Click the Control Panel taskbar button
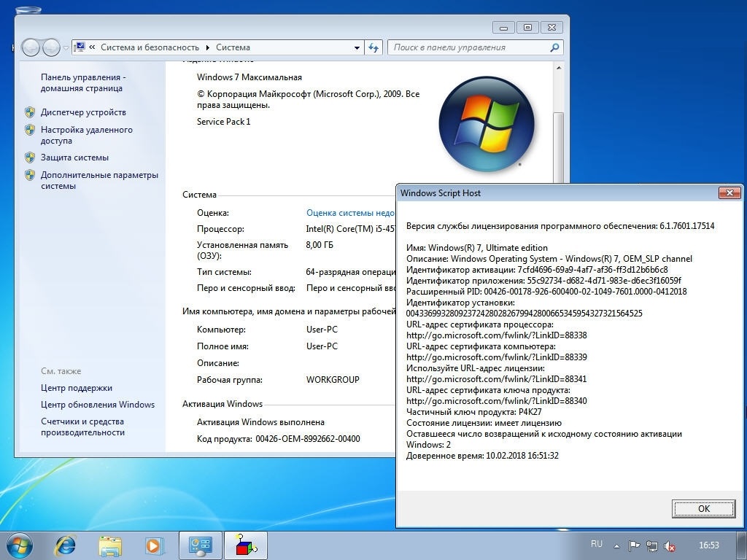747x560 pixels. pyautogui.click(x=200, y=545)
